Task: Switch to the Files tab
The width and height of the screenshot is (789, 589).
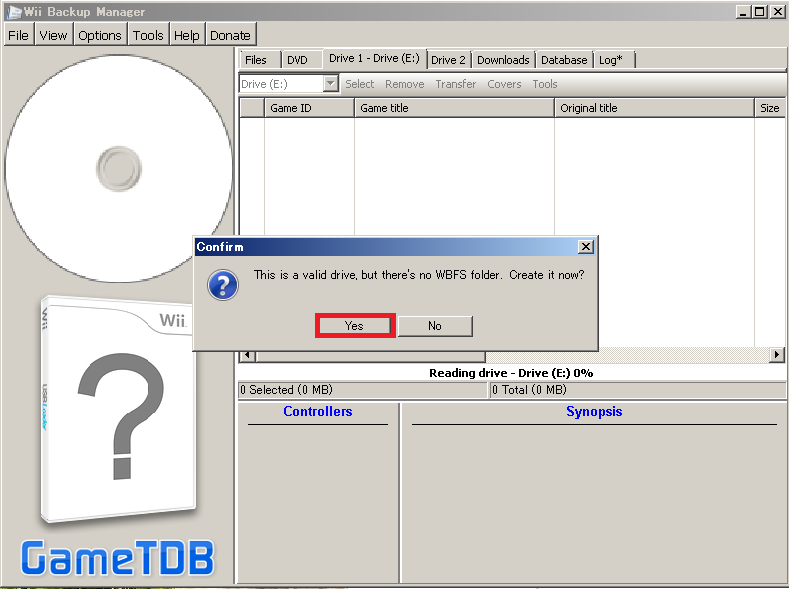Action: tap(259, 60)
